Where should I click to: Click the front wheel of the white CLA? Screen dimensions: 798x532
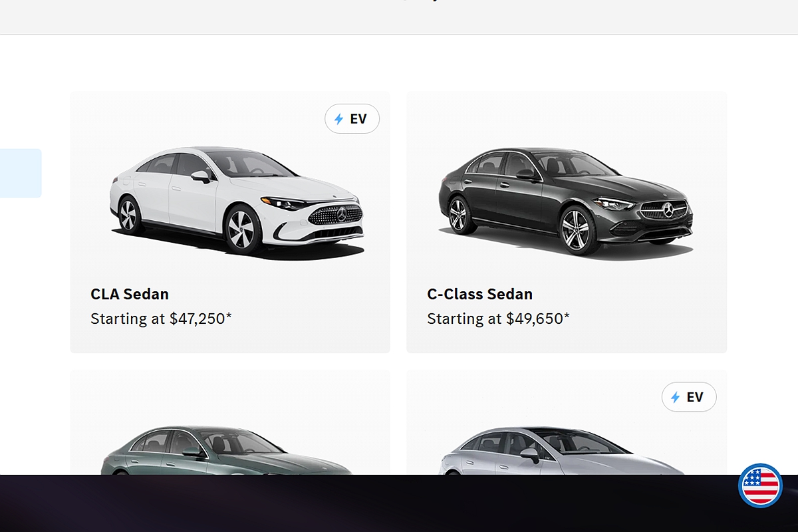[x=243, y=229]
